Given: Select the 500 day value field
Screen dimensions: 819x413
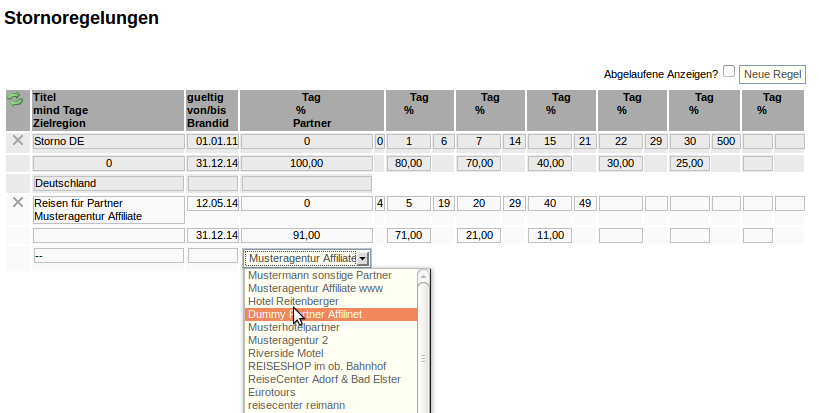Looking at the screenshot, I should click(725, 142).
